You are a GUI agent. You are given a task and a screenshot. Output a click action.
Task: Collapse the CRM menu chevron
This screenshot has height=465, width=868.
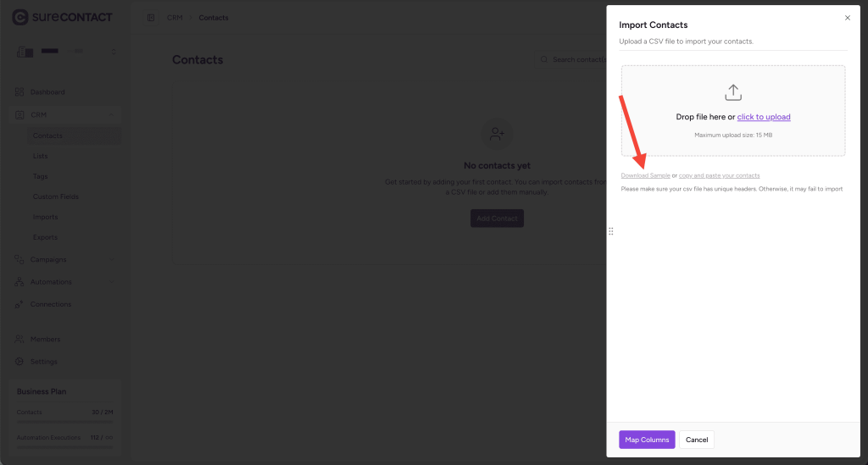[112, 114]
